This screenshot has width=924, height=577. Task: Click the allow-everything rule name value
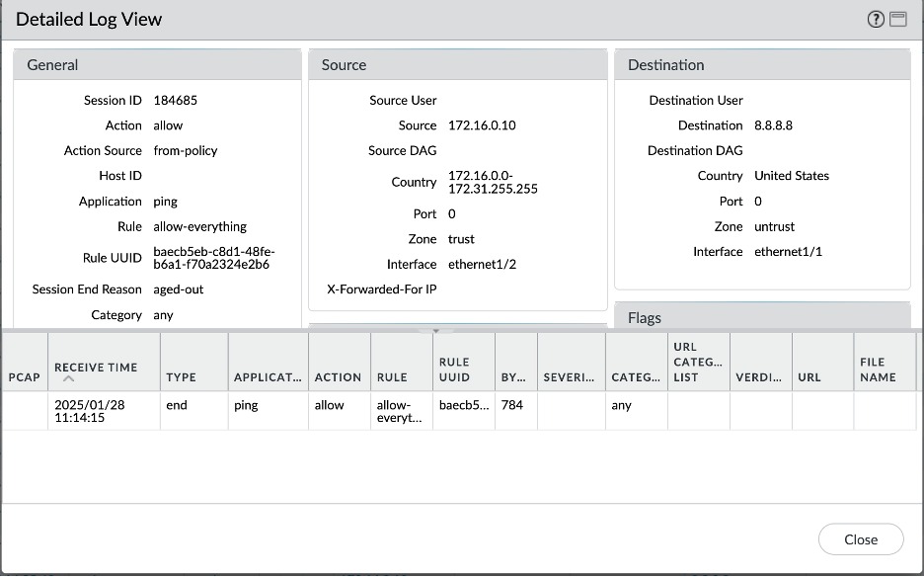199,226
